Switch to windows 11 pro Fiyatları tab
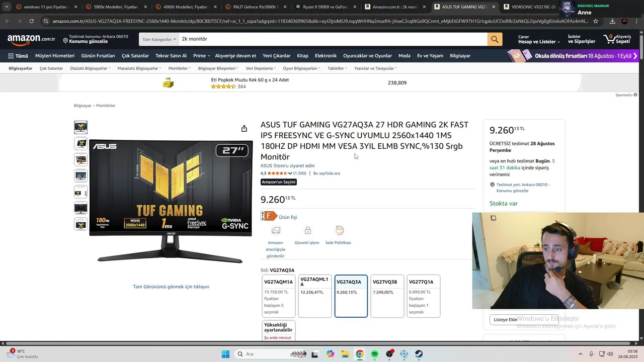The image size is (644, 362). [x=46, y=7]
